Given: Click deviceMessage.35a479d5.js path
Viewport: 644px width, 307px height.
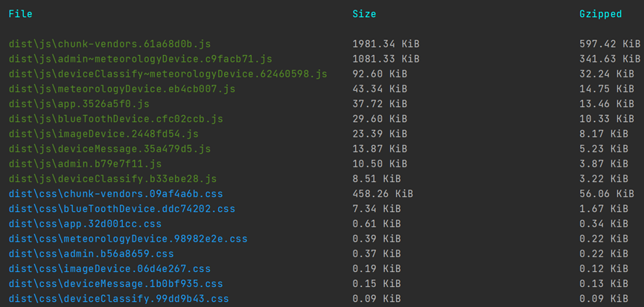Looking at the screenshot, I should pyautogui.click(x=109, y=149).
